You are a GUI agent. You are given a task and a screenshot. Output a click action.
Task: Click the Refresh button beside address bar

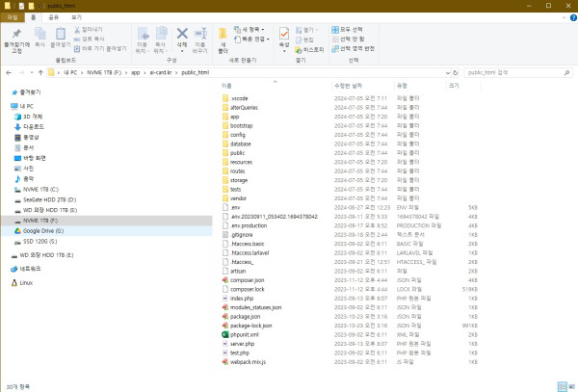point(456,73)
